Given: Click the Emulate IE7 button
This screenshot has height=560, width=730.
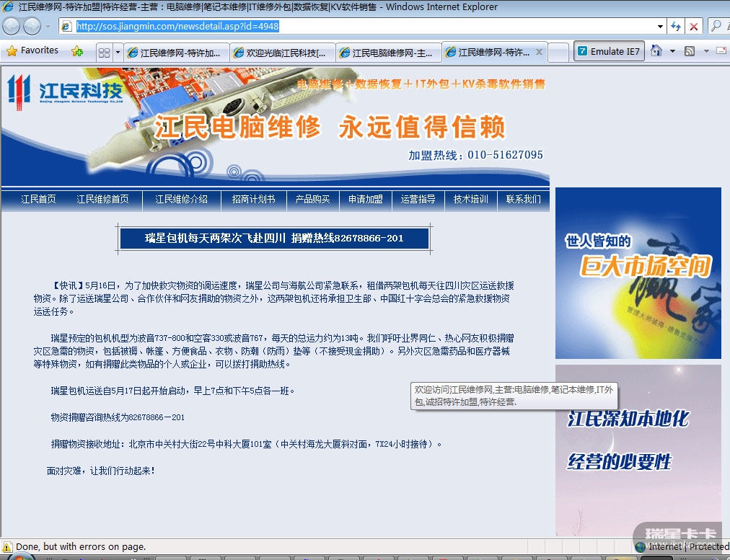Looking at the screenshot, I should pos(609,51).
